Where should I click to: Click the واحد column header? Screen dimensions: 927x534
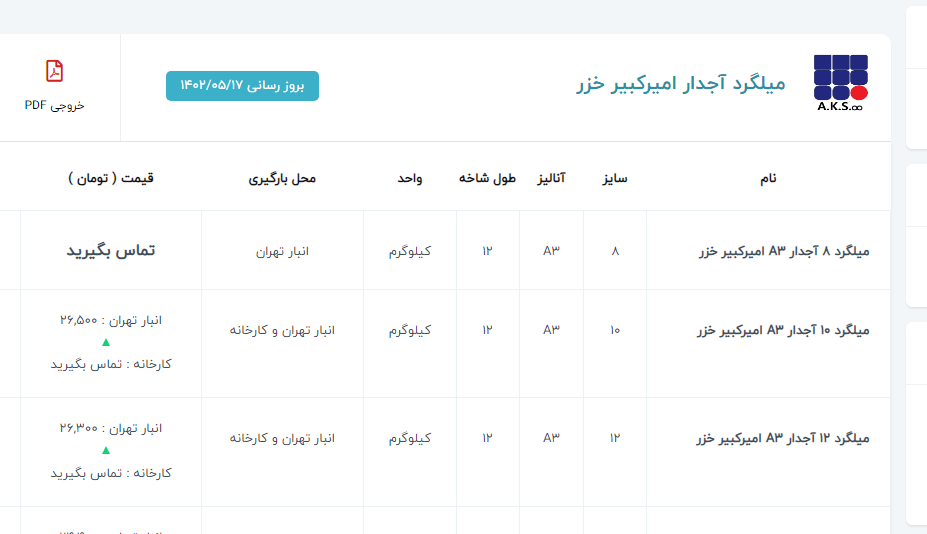pos(410,178)
